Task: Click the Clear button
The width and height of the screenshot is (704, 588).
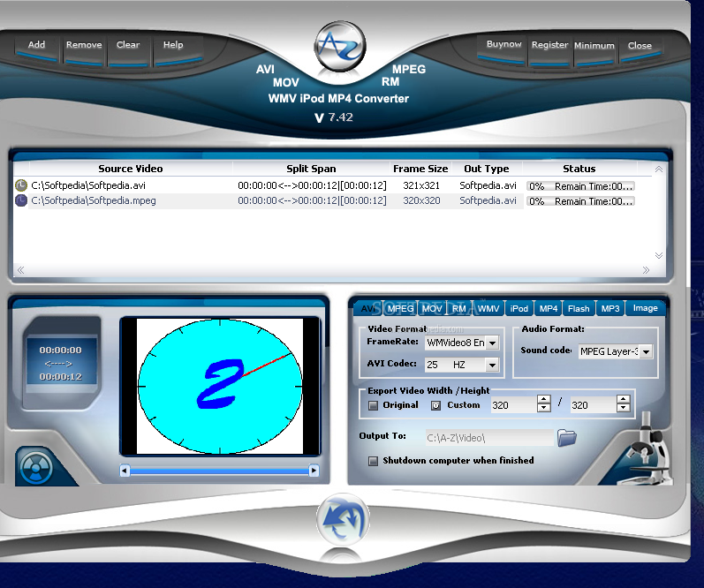Action: tap(128, 49)
